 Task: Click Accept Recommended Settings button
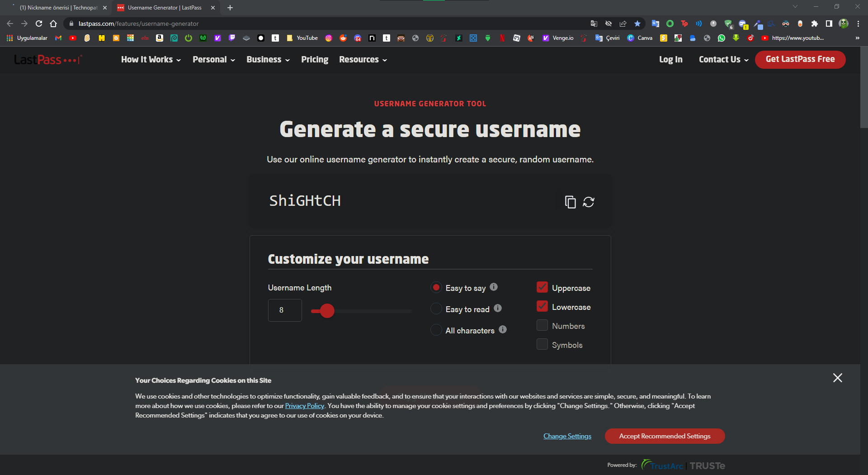pyautogui.click(x=665, y=436)
